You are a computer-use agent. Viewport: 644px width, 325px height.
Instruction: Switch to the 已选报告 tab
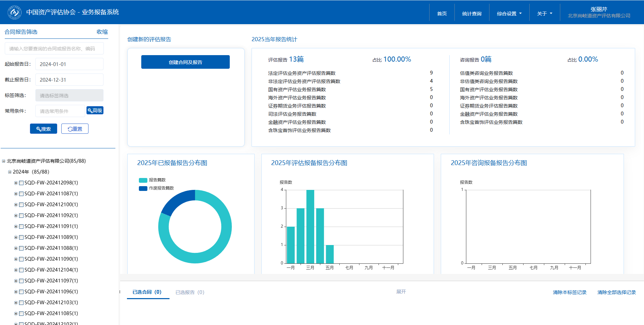coord(190,292)
